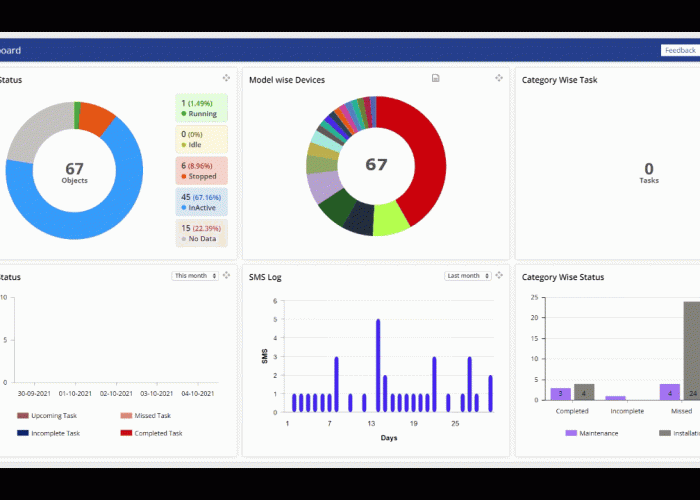The width and height of the screenshot is (700, 500).
Task: Click the move handle icon on Status panel
Action: click(227, 79)
